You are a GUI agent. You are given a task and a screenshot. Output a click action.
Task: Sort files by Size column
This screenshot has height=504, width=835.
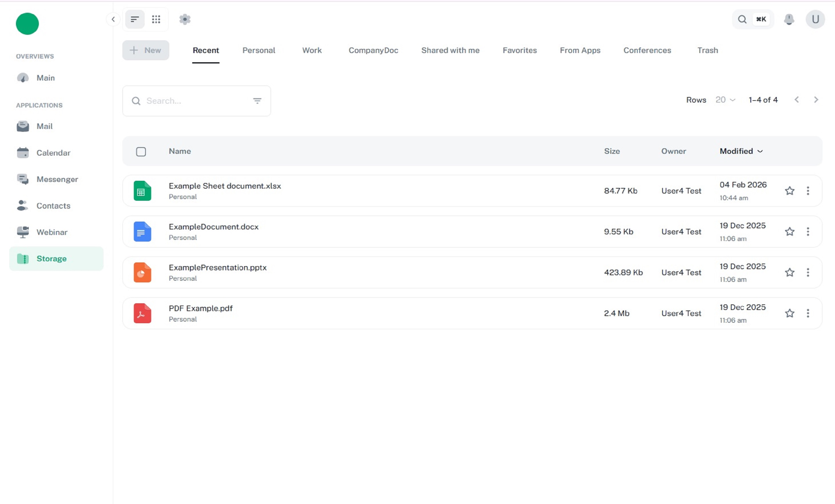click(612, 151)
